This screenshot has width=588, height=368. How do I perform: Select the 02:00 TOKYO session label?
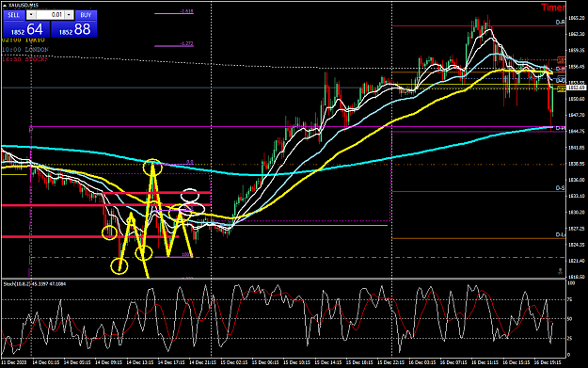(x=24, y=40)
